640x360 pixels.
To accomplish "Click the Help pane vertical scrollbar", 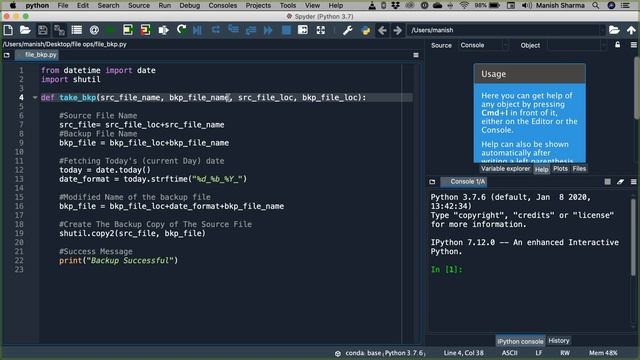I will point(637,88).
